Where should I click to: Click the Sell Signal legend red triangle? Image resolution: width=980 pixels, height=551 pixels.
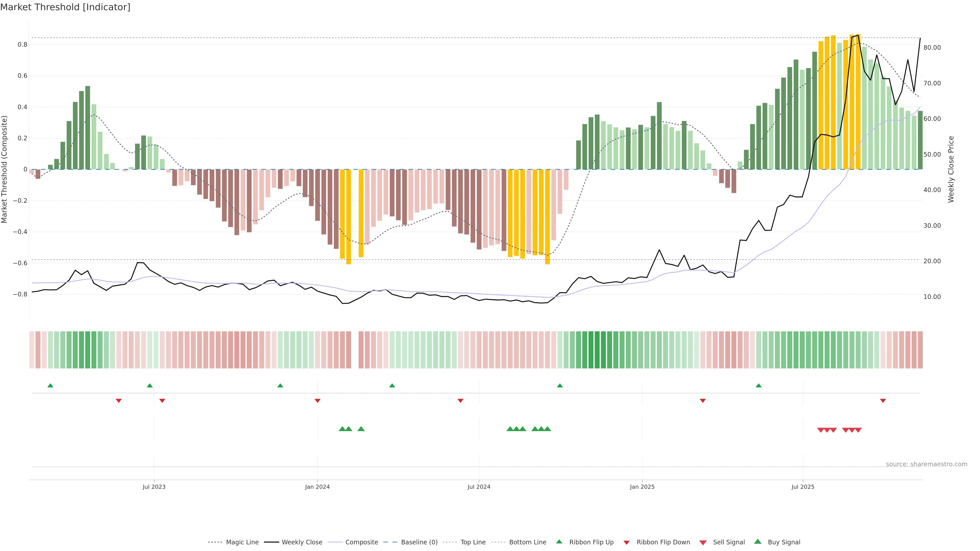[703, 543]
